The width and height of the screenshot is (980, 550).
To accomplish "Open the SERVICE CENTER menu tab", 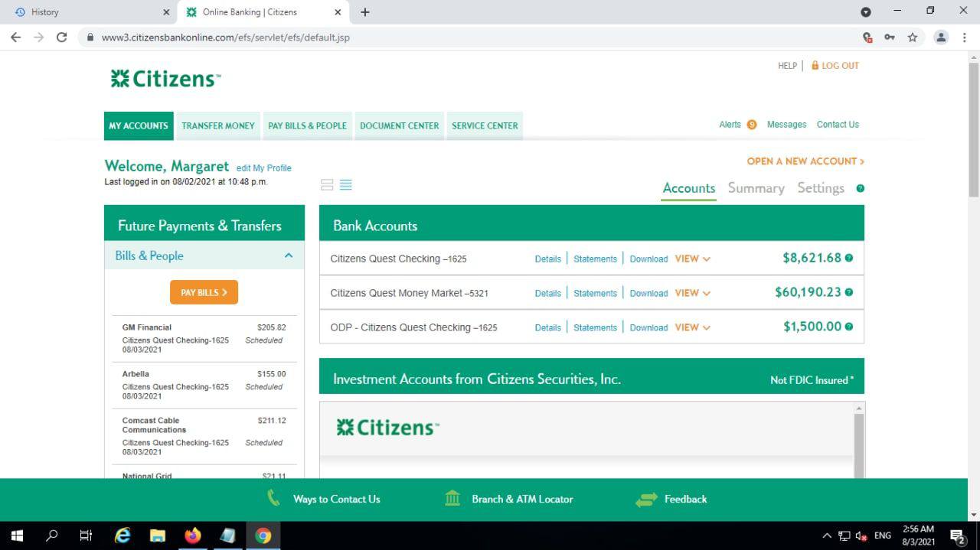I will (485, 125).
